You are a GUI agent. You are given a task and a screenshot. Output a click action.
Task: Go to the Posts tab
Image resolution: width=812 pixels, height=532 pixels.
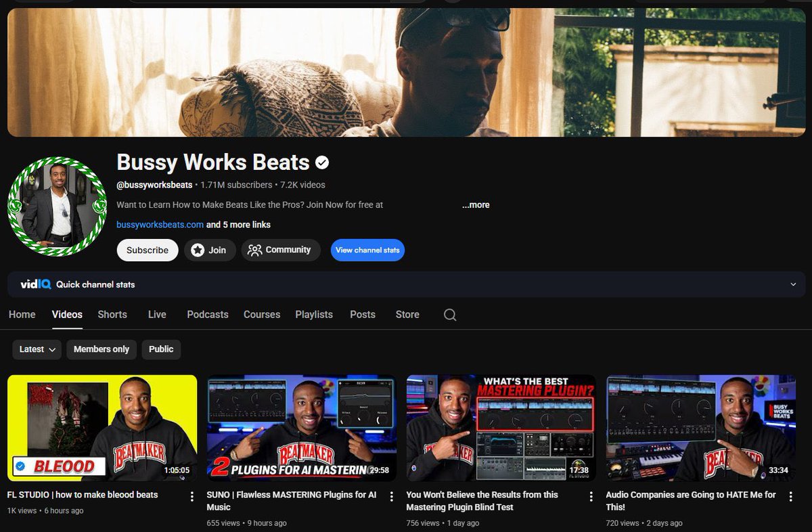pyautogui.click(x=363, y=314)
